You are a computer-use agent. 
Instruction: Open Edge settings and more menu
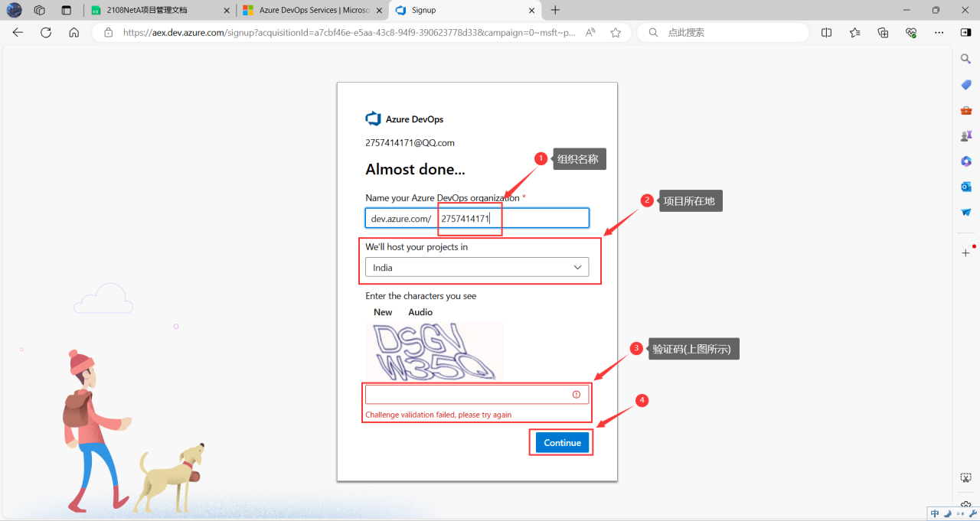click(x=939, y=32)
